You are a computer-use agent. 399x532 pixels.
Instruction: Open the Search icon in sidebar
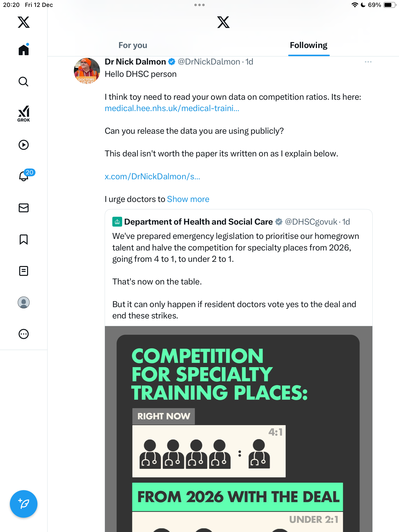[x=24, y=82]
